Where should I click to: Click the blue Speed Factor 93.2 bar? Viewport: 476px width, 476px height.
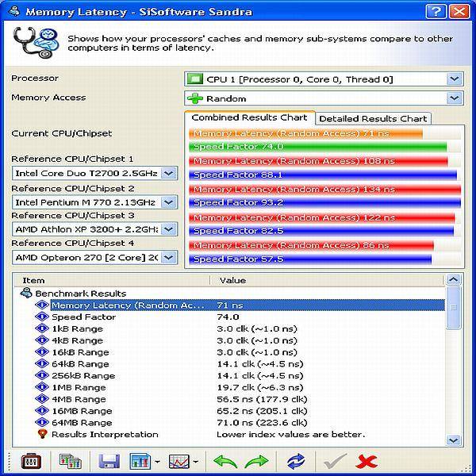click(x=324, y=202)
